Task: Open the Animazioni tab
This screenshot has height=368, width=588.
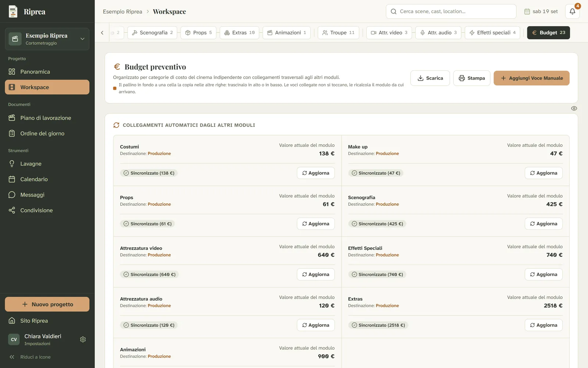Action: [x=287, y=33]
